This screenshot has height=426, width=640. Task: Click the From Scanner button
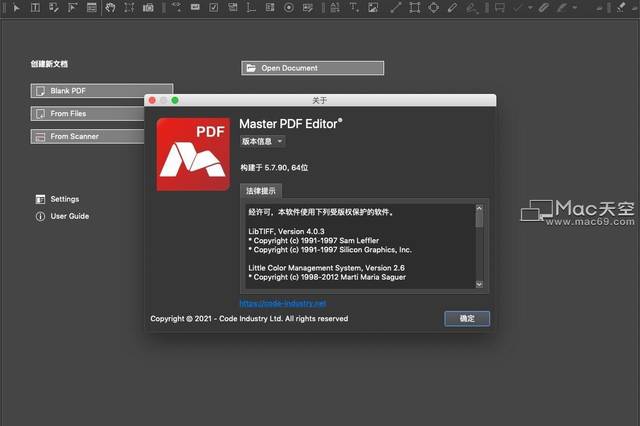coord(87,136)
